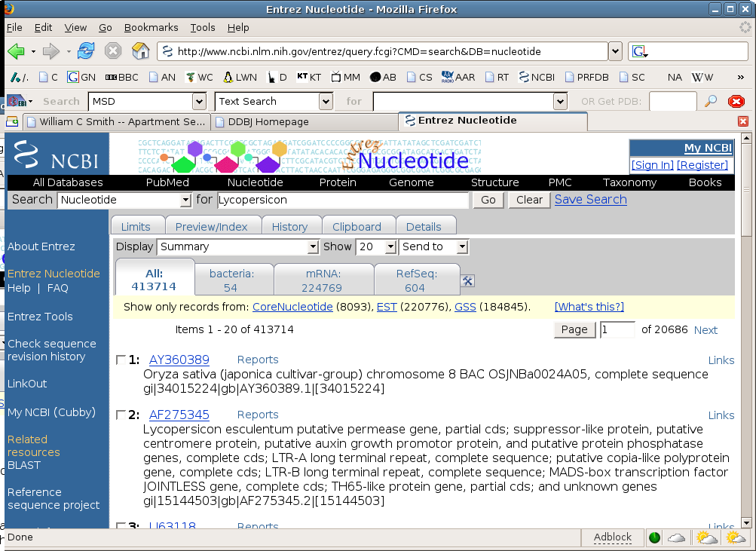This screenshot has height=551, width=756.
Task: Click the tools icon beside the RefSeq tab
Action: [467, 280]
